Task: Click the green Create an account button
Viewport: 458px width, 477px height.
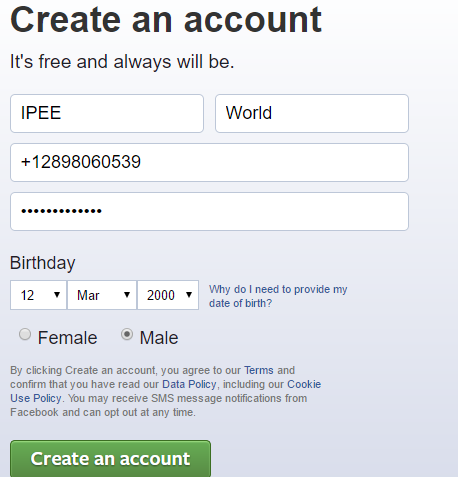Action: 110,459
